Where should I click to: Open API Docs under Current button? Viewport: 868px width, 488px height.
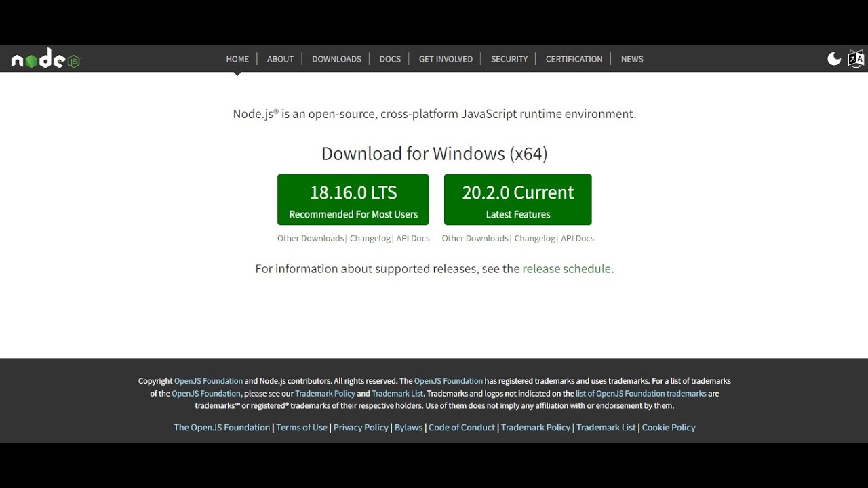pyautogui.click(x=577, y=238)
